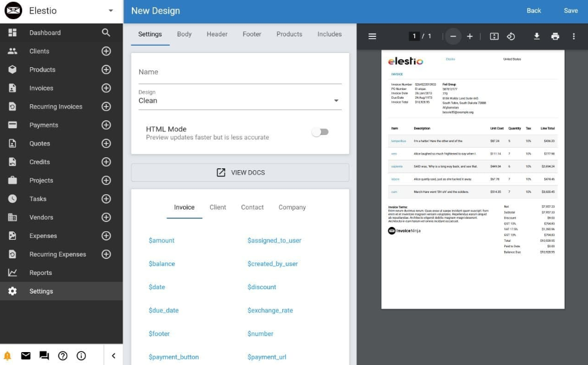Screen dimensions: 588x365
Task: Add a payment with plus icon
Action: [x=106, y=125]
